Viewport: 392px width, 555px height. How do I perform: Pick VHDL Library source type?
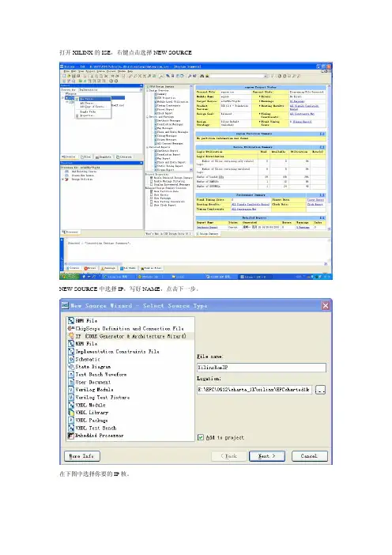point(88,413)
